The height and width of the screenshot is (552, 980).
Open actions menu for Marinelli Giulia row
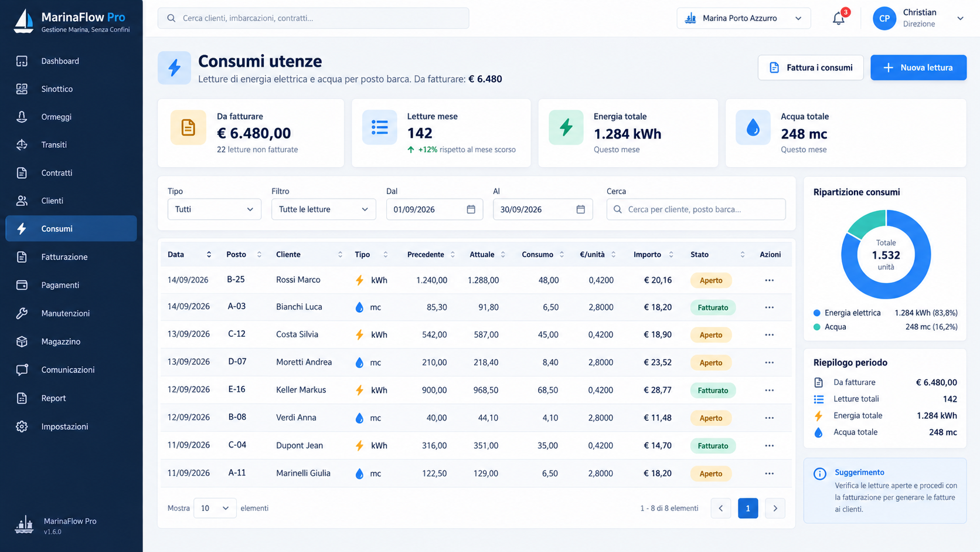point(769,473)
